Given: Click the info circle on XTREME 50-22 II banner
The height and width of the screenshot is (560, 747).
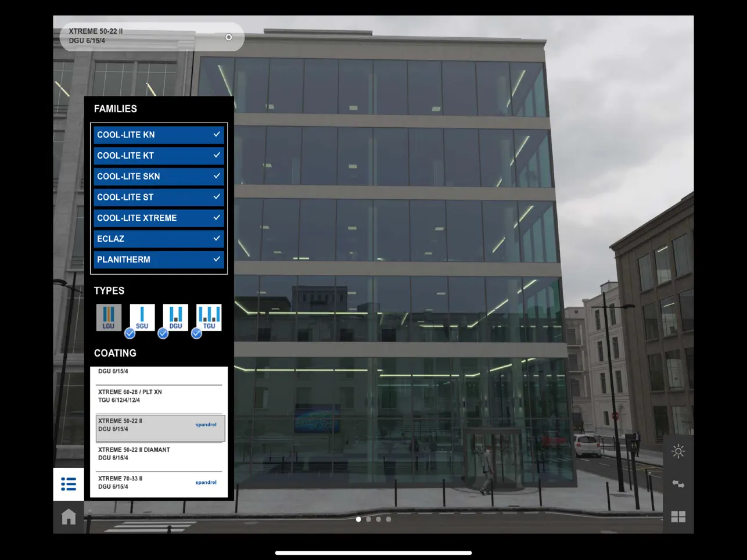Looking at the screenshot, I should point(228,37).
